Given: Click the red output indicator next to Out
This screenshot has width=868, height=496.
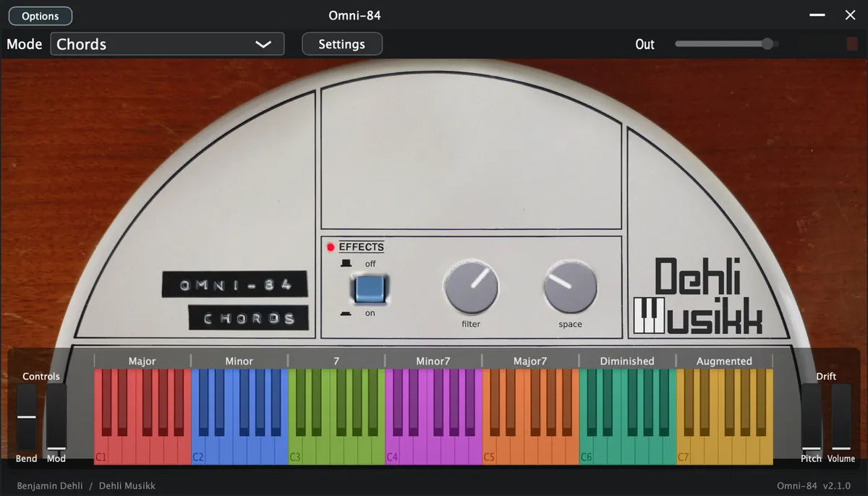Looking at the screenshot, I should 852,44.
